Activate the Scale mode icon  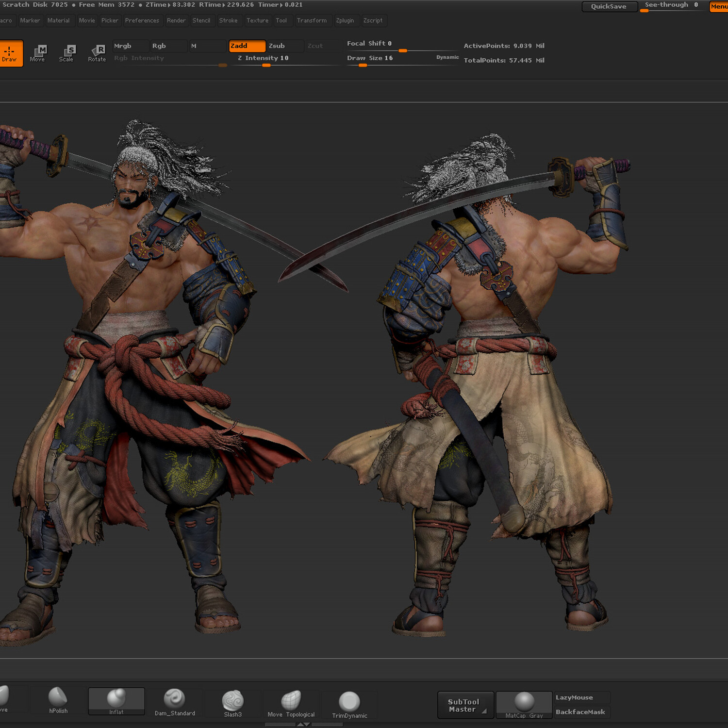[x=66, y=53]
